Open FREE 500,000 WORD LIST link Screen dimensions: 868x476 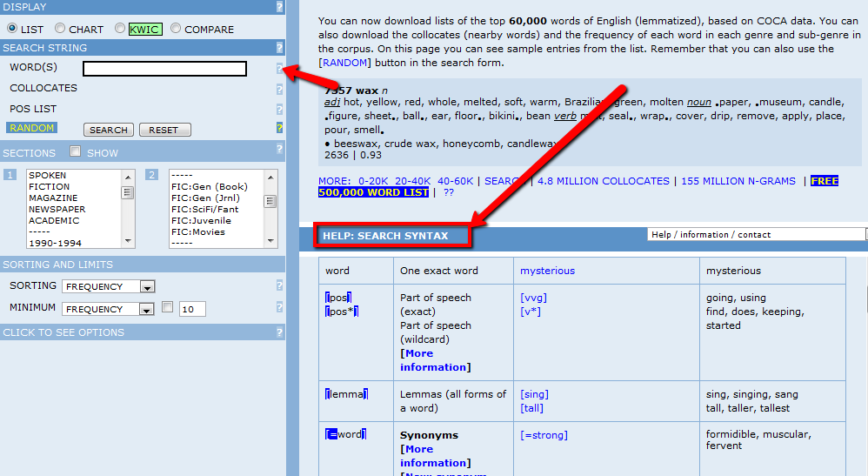[x=374, y=192]
